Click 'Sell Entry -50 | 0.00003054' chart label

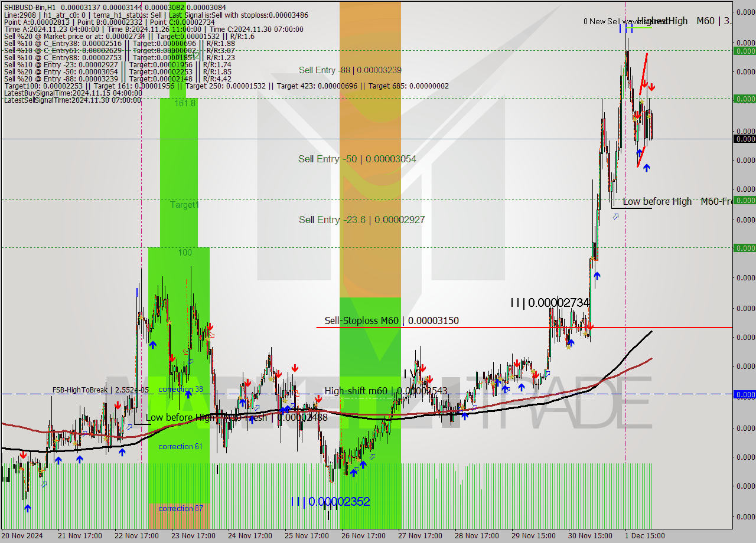click(357, 159)
